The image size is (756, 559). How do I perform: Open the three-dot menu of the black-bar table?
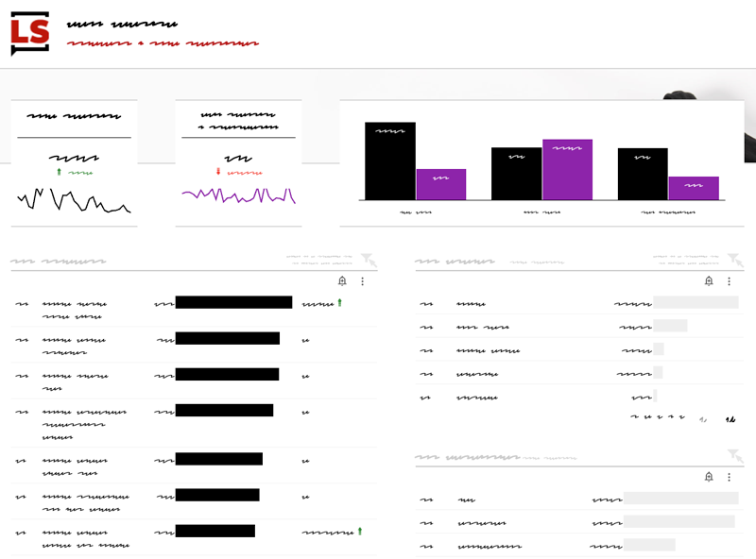pyautogui.click(x=363, y=281)
